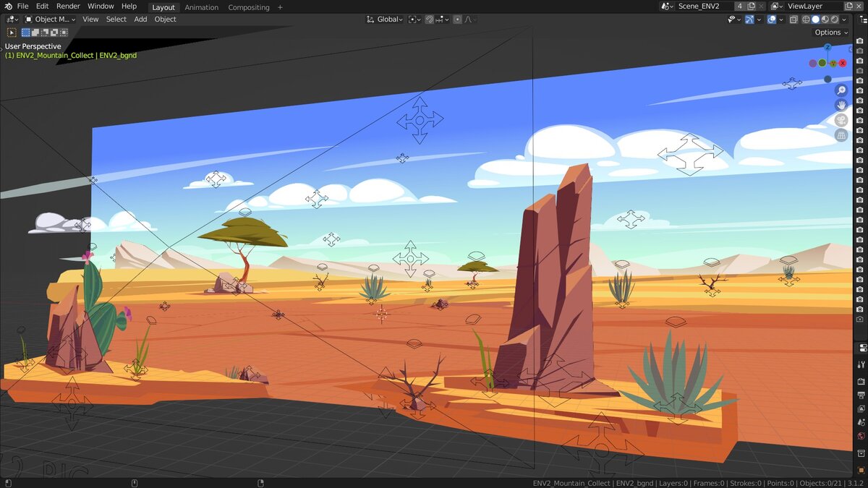Screen dimensions: 868x488
Task: Open the viewport Select menu
Action: [116, 20]
